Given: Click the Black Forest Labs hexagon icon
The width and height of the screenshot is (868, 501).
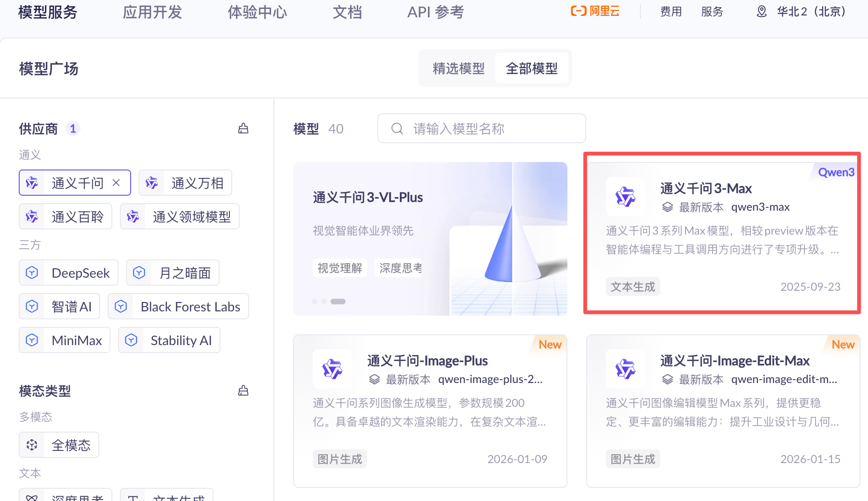Looking at the screenshot, I should tap(121, 306).
